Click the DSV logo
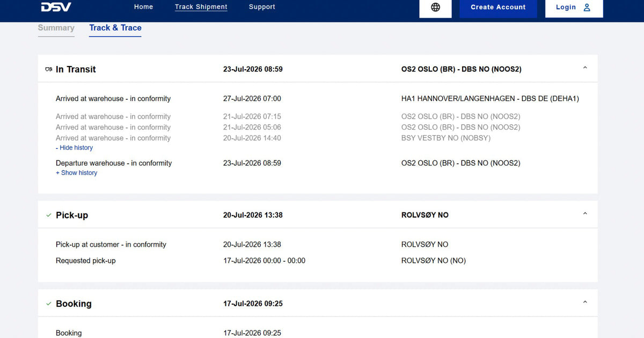 (x=56, y=7)
